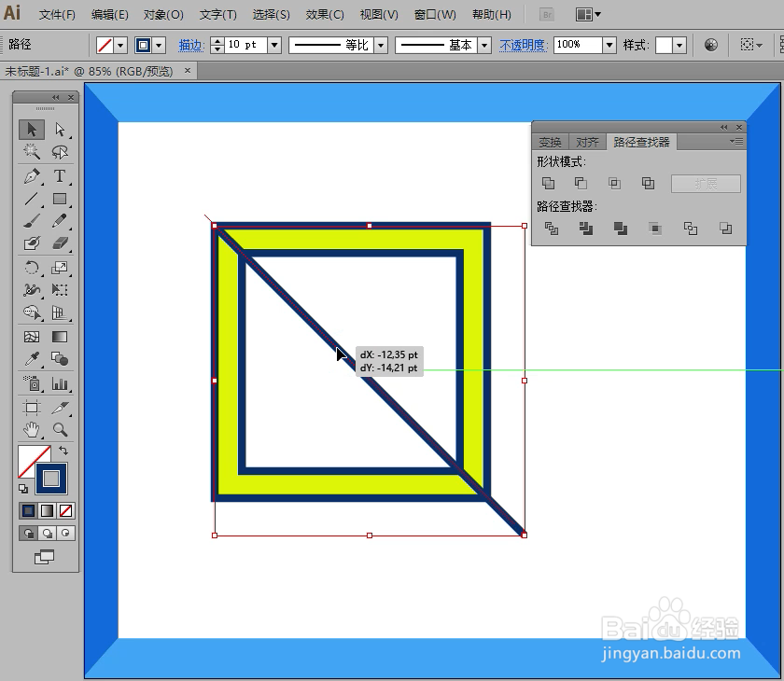Select the Selection tool (black arrow)
Screen dimensions: 784x681
[x=32, y=130]
